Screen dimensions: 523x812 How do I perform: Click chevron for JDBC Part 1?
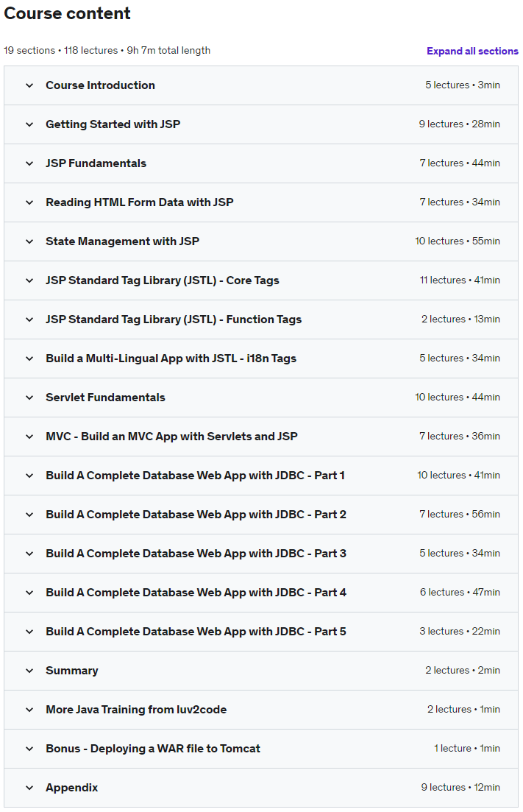[x=29, y=476]
